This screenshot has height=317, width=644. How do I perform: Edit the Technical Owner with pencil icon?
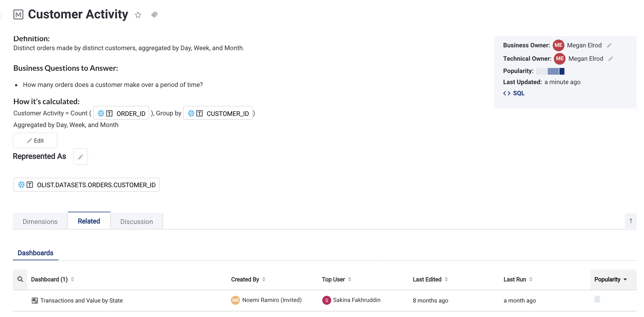point(611,59)
